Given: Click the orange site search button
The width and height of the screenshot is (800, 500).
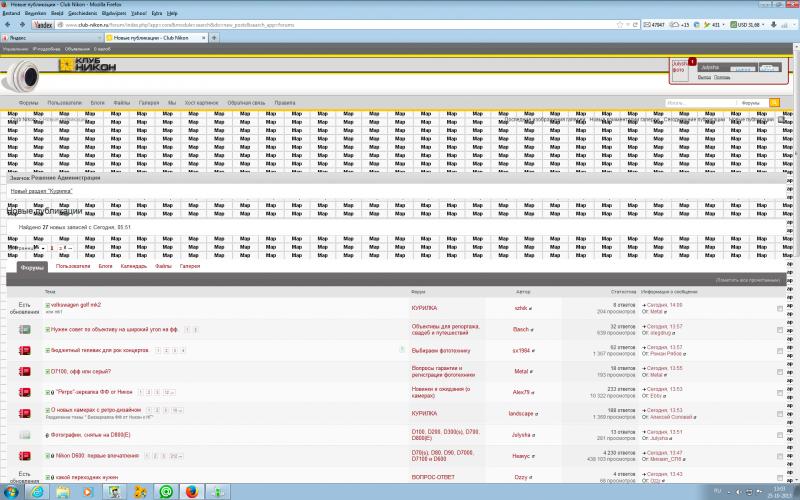Looking at the screenshot, I should click(774, 103).
